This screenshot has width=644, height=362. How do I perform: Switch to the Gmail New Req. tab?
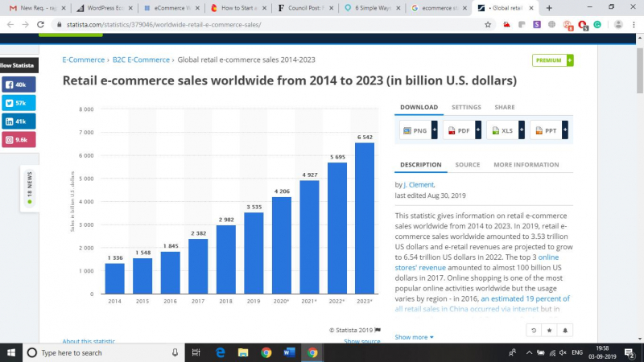[x=37, y=8]
